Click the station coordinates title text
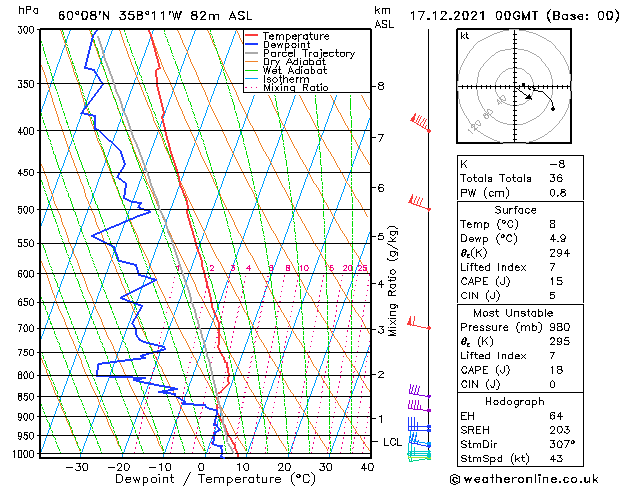This screenshot has height=486, width=629. pyautogui.click(x=145, y=15)
